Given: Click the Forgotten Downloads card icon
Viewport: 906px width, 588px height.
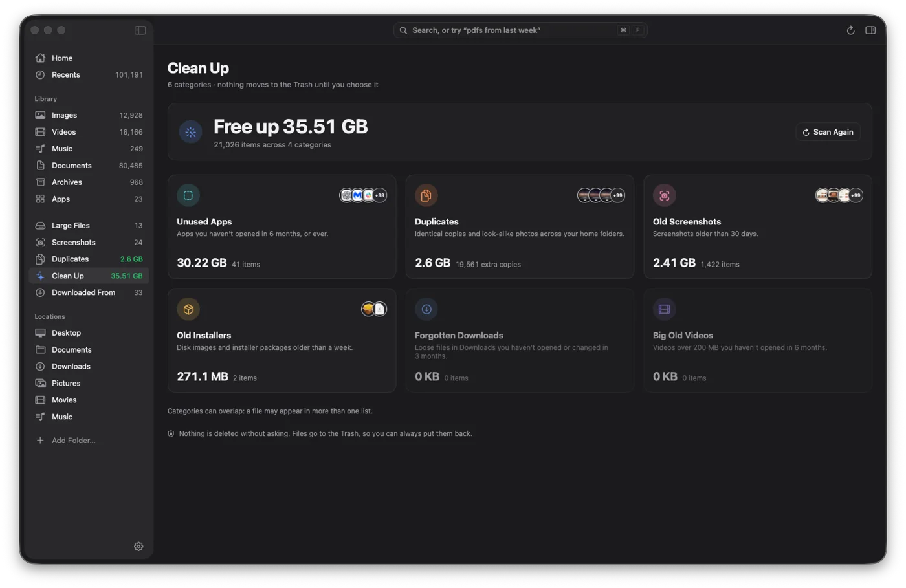Looking at the screenshot, I should click(x=426, y=309).
